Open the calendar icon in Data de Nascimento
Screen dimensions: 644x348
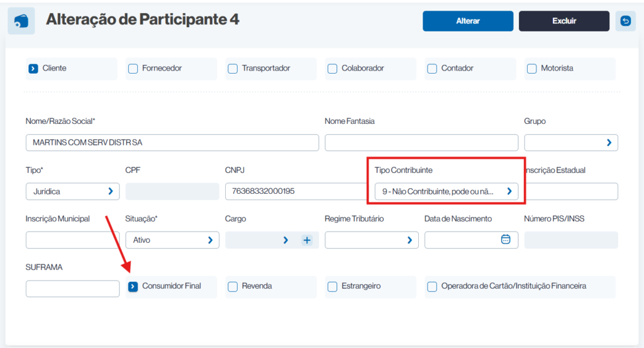click(505, 240)
